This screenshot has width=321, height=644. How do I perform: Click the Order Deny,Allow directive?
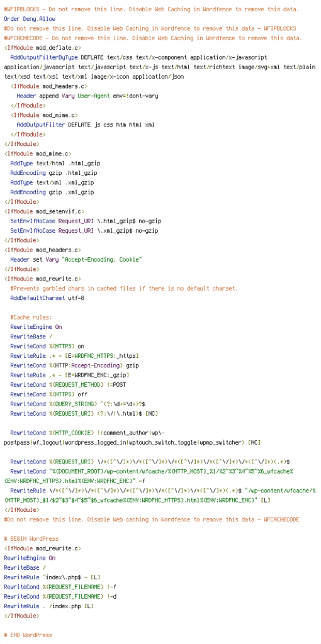pos(30,19)
